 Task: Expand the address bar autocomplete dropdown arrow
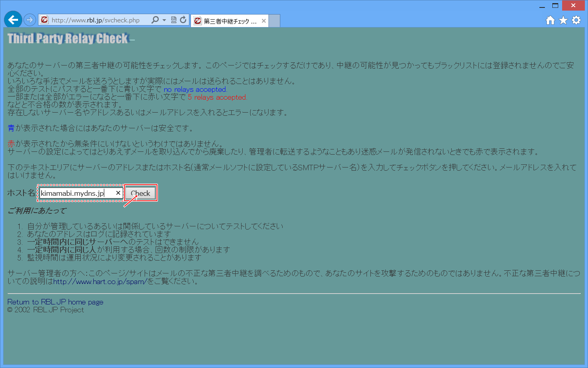coord(164,20)
